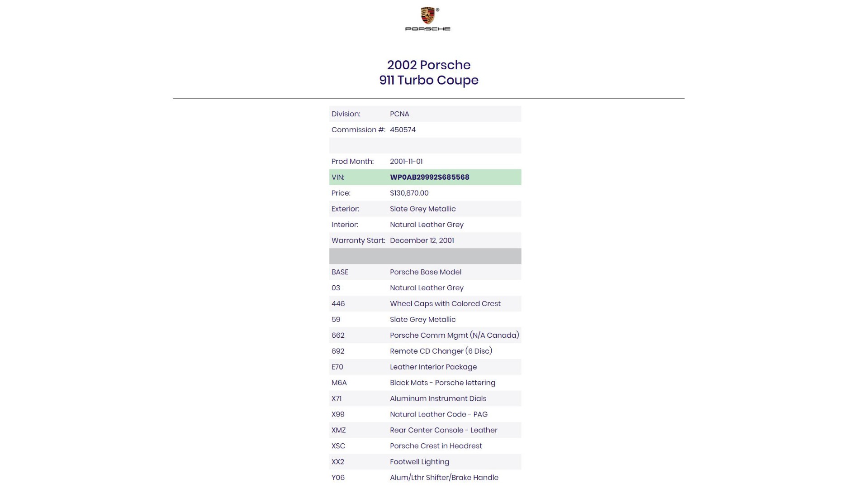868x489 pixels.
Task: Click option code '59'
Action: [x=336, y=320]
